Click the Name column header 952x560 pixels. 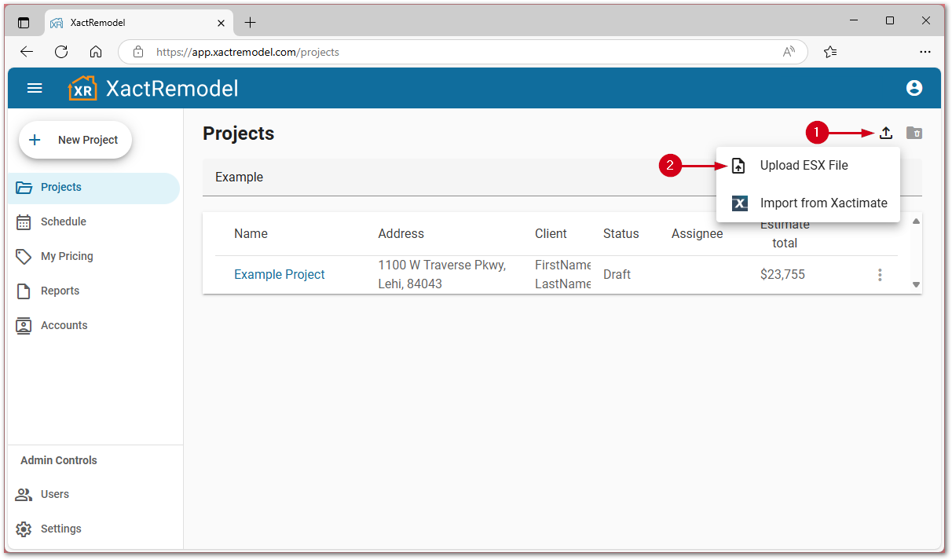pyautogui.click(x=251, y=234)
